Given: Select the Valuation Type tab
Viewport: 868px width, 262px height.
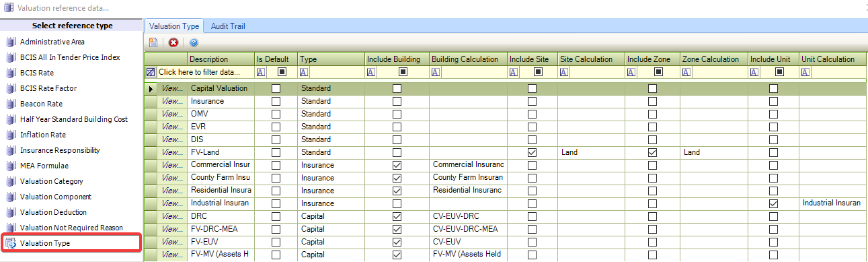Looking at the screenshot, I should point(174,26).
